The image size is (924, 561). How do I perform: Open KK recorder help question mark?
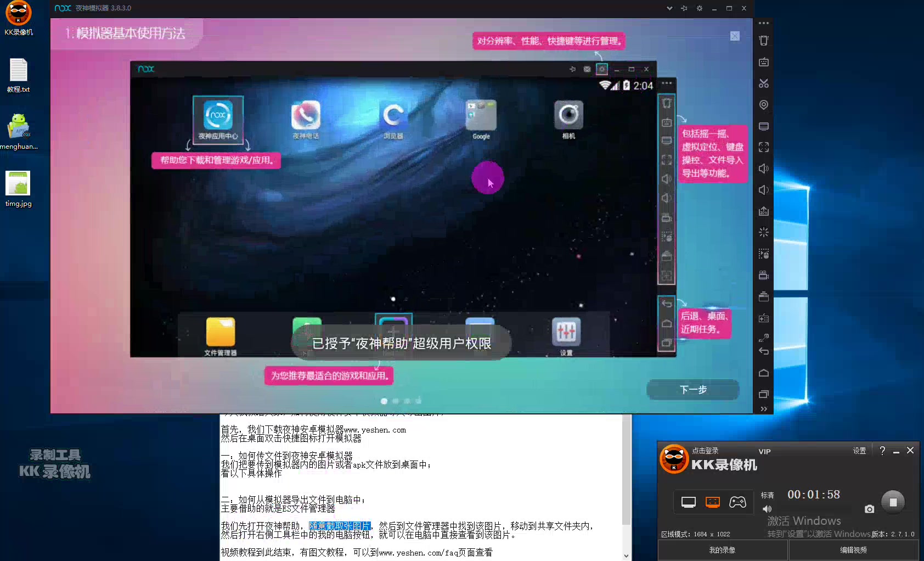(882, 451)
